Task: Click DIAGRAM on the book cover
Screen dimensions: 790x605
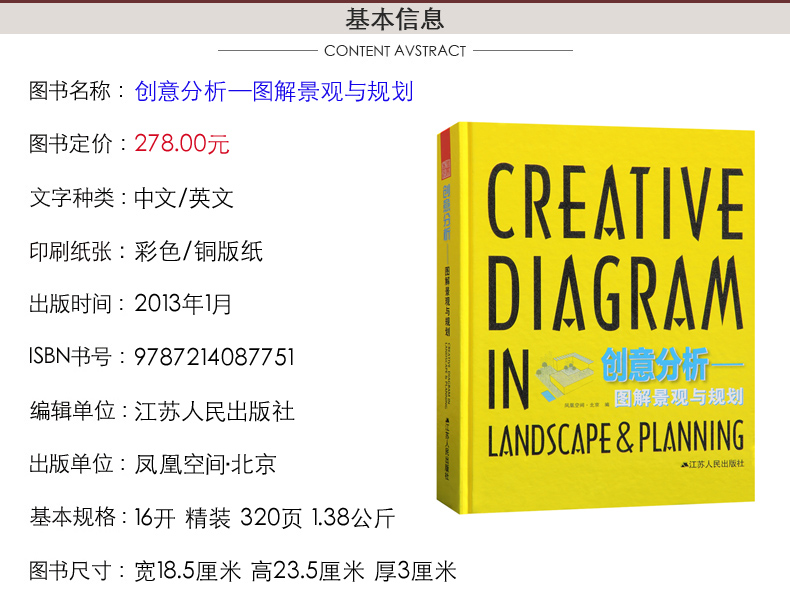Action: point(616,293)
